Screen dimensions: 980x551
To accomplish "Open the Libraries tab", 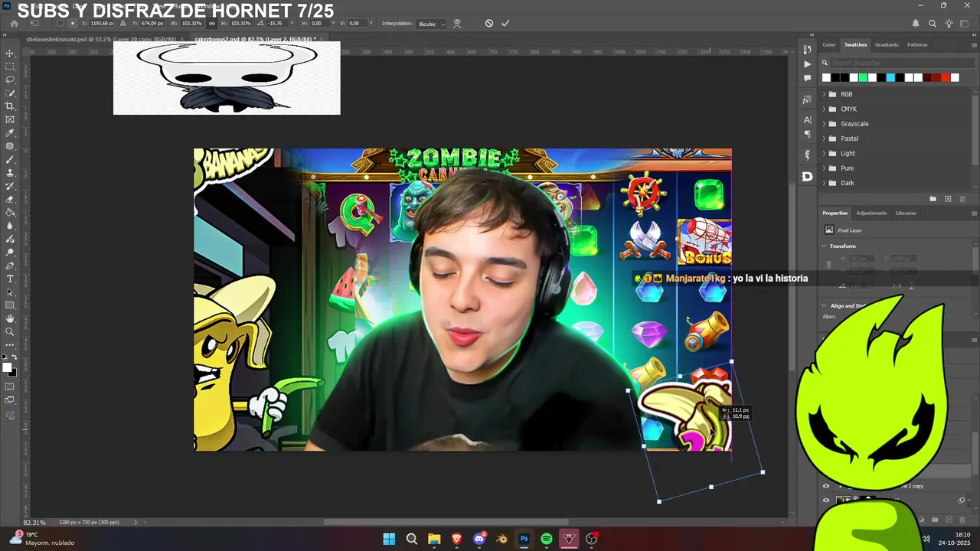I will tap(906, 213).
